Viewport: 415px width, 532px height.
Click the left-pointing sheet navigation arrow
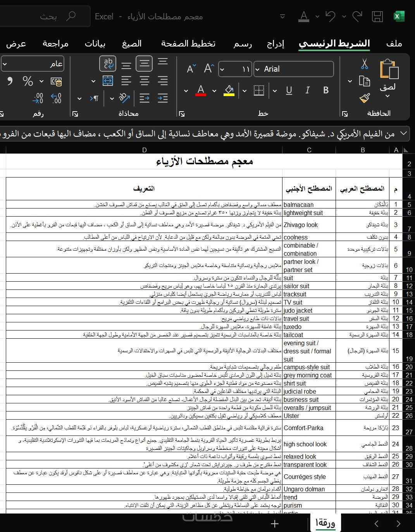point(376,524)
